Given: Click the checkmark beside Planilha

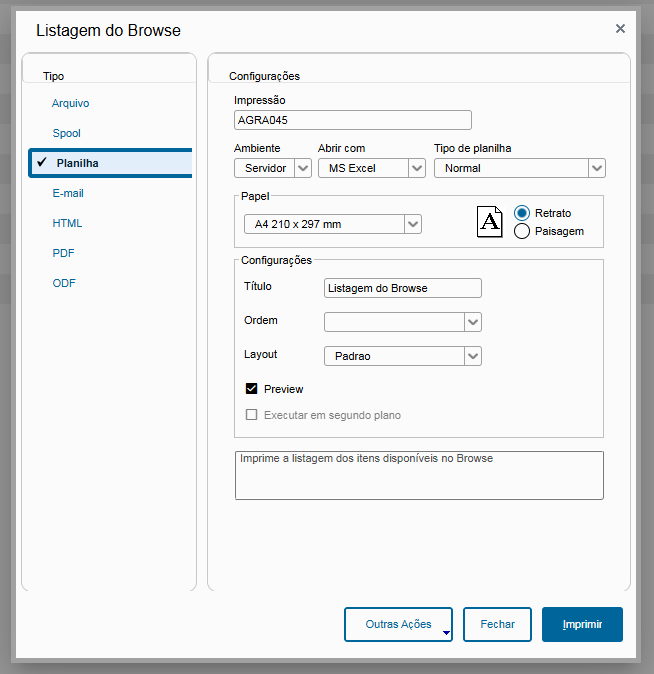Looking at the screenshot, I should 42,162.
